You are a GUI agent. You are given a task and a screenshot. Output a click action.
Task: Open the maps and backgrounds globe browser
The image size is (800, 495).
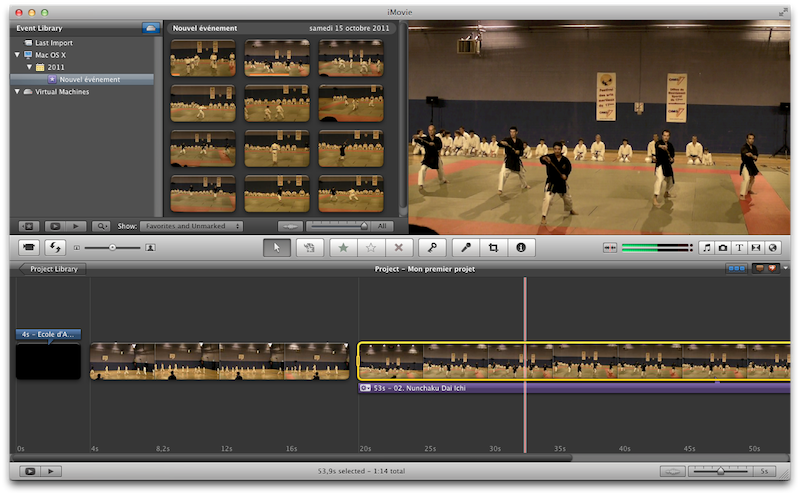click(772, 248)
